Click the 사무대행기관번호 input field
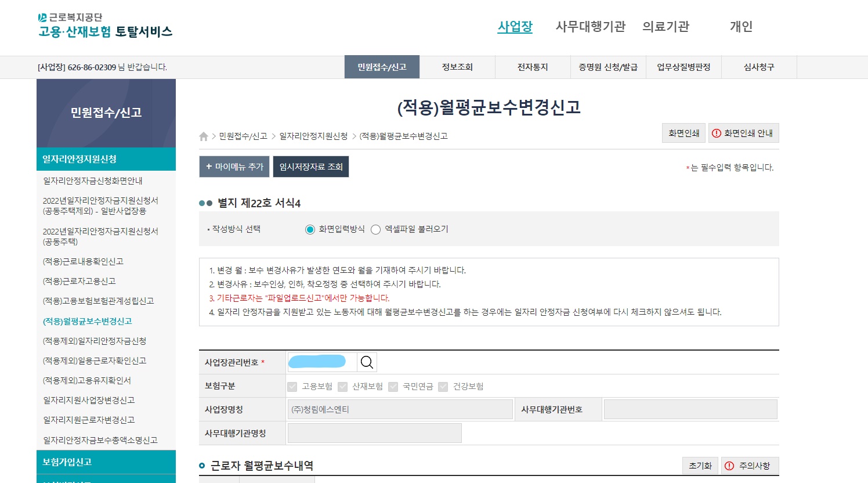Screen dimensions: 868x483 point(690,410)
